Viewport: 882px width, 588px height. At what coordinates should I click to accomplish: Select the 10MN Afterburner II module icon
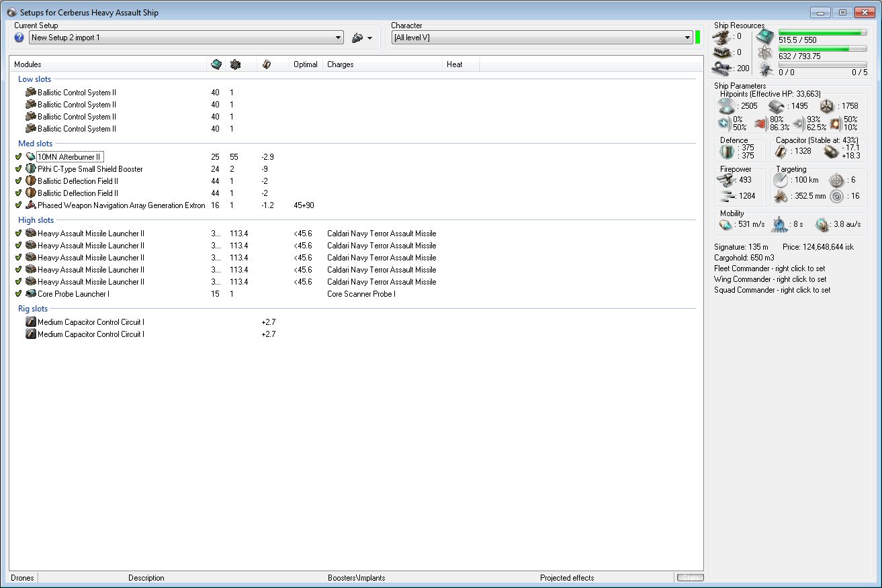[30, 157]
